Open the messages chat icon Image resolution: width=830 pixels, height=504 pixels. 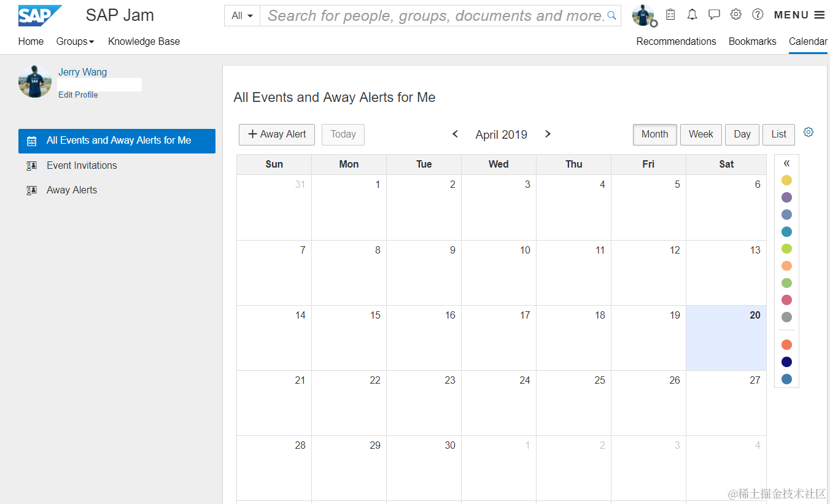pos(714,15)
